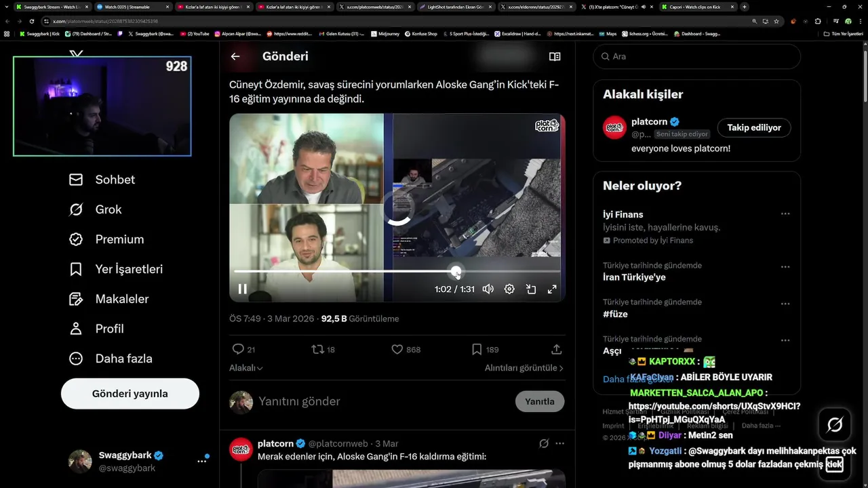Open page zoom magnifier icon in address bar
This screenshot has width=868, height=488.
point(755,21)
